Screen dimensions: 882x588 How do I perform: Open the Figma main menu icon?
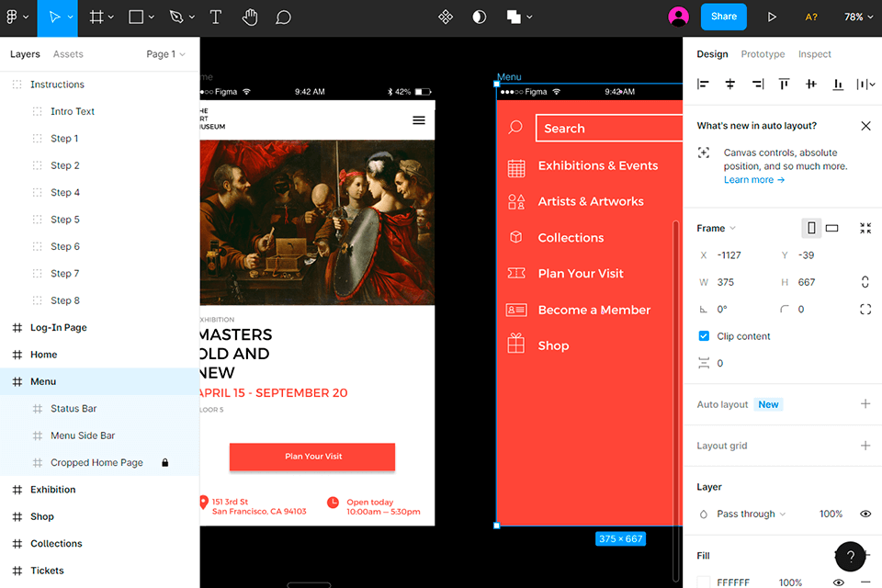pos(12,17)
